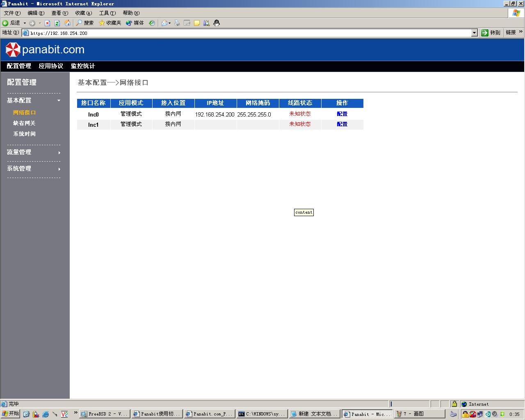
Task: Open the 查看 (View) menu
Action: coord(59,13)
